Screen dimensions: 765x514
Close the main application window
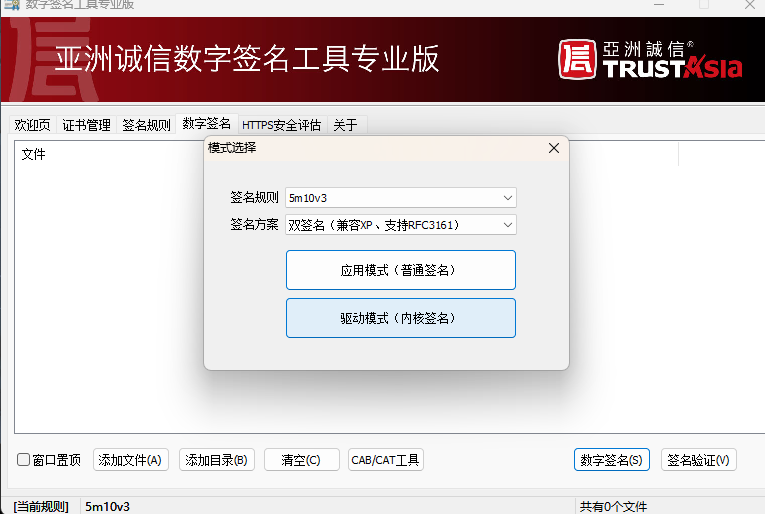tap(750, 5)
